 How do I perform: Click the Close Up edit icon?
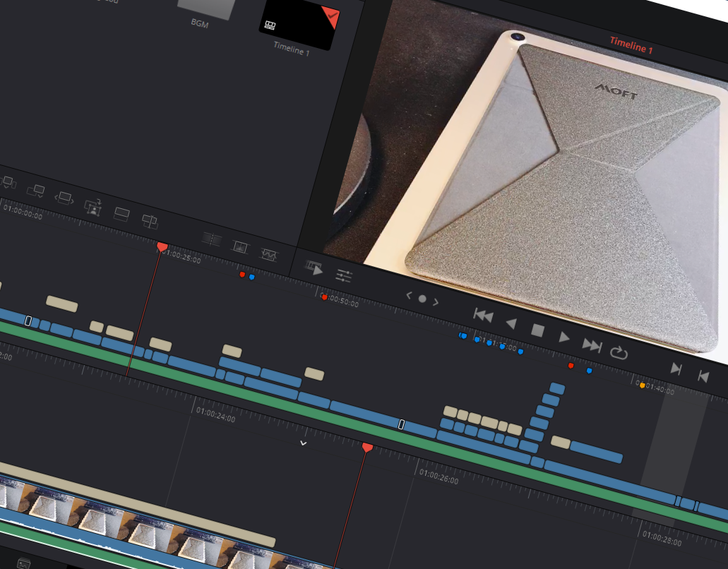click(x=93, y=207)
